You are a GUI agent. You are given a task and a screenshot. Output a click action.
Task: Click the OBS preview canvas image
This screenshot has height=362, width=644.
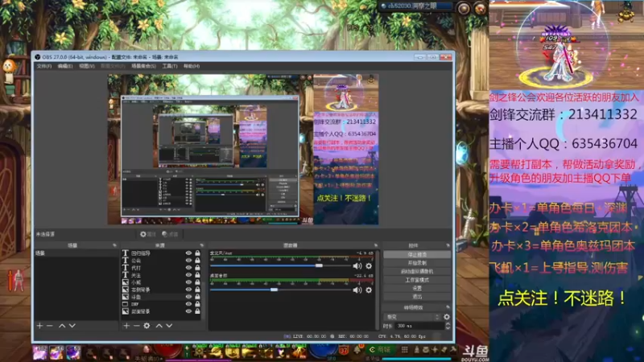(243, 149)
